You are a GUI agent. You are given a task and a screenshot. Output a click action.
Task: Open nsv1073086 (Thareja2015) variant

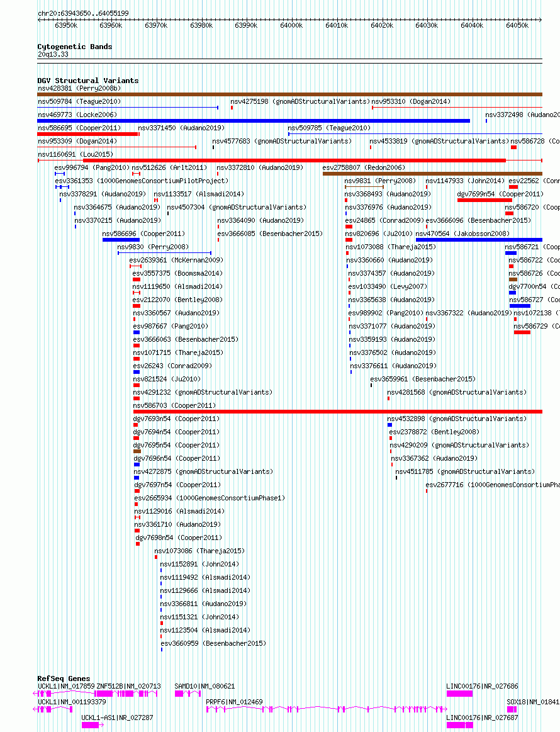coord(199,551)
